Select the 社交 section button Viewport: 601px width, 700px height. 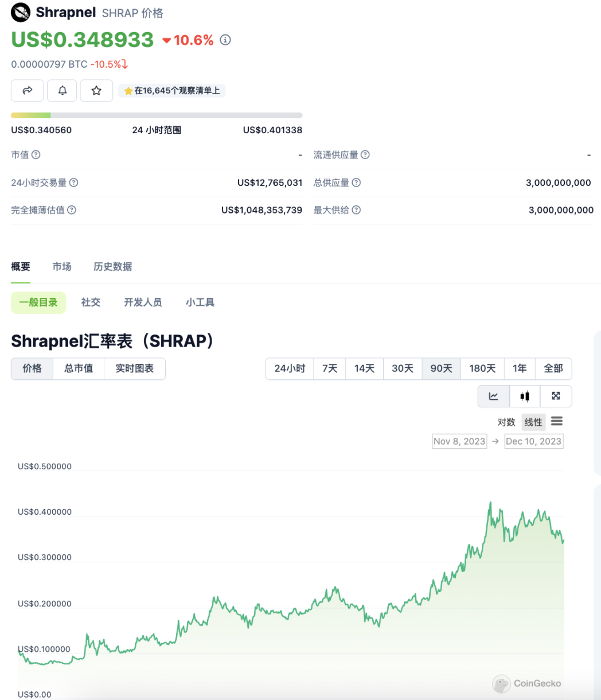click(x=91, y=302)
